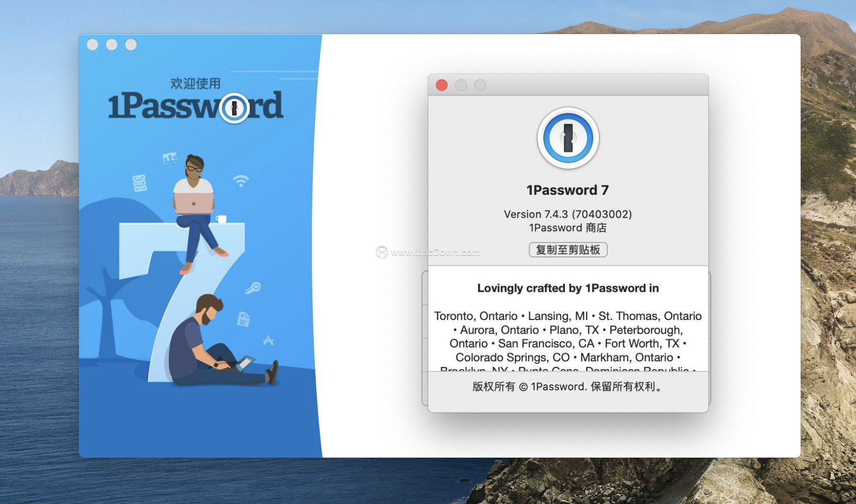Click the "1Password 7" title text

tap(567, 190)
